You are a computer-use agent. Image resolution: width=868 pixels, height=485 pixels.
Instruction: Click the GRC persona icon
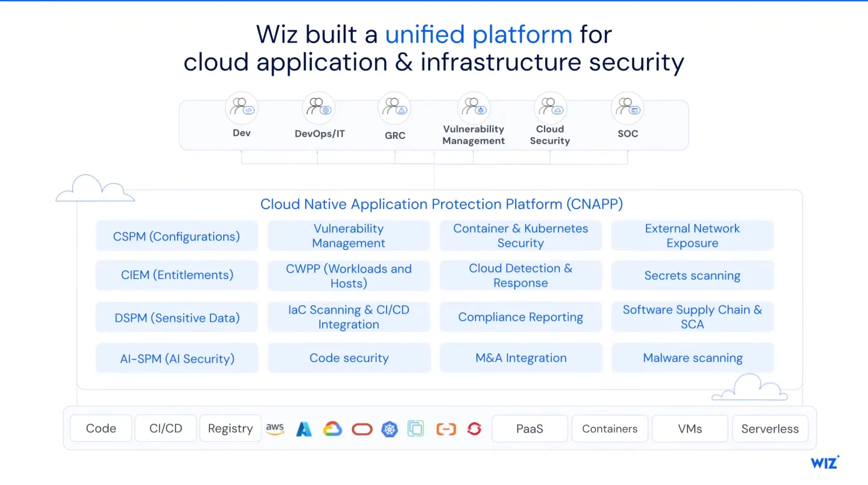coord(394,108)
